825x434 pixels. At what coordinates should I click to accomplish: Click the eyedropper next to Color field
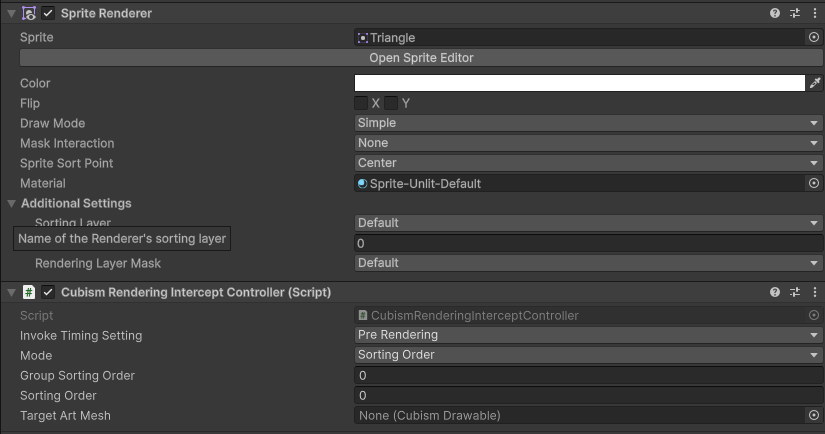(815, 84)
